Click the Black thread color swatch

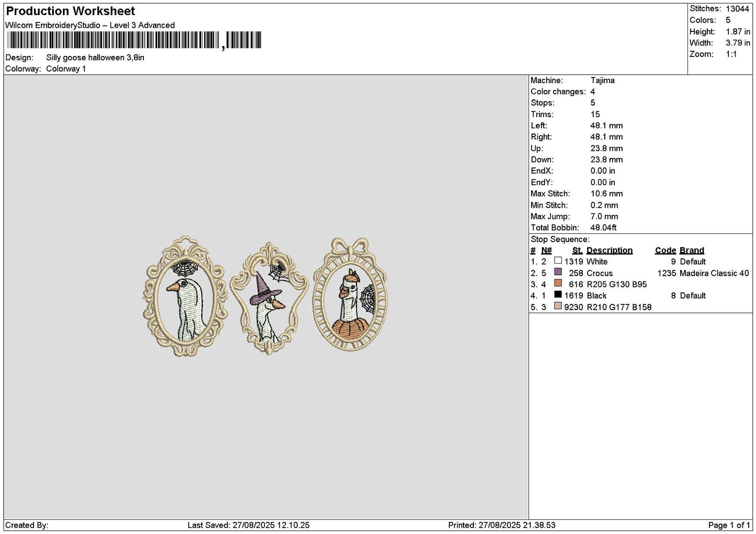(558, 294)
